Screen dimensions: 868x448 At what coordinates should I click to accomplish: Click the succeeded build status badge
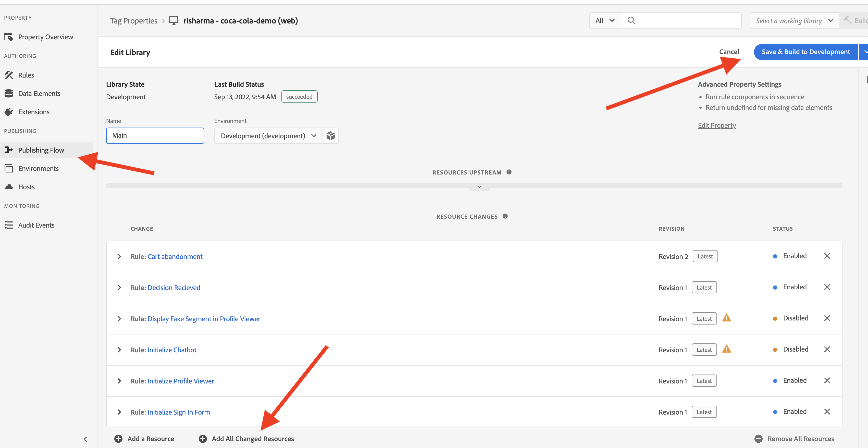(299, 97)
